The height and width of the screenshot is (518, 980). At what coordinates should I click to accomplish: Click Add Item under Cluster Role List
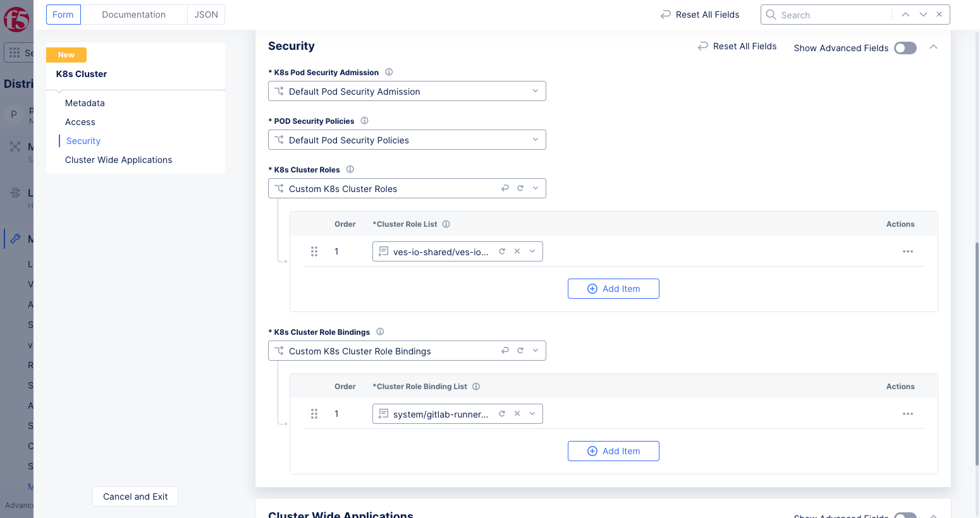(x=613, y=289)
